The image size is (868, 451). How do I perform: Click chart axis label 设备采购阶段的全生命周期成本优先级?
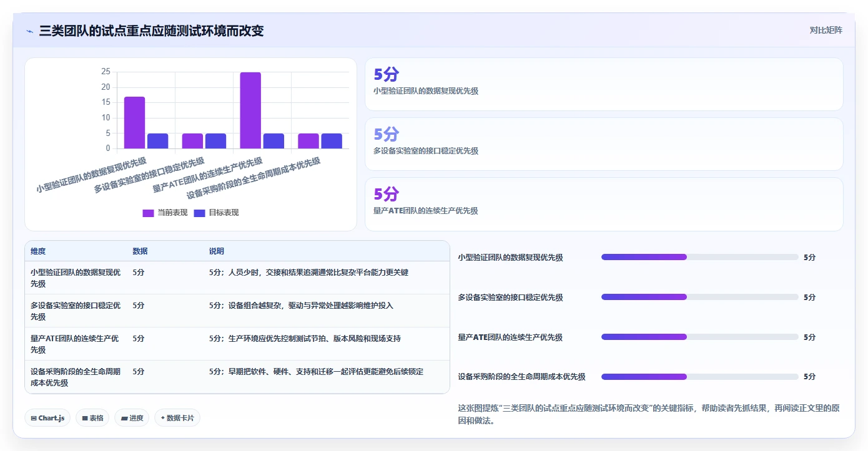254,178
